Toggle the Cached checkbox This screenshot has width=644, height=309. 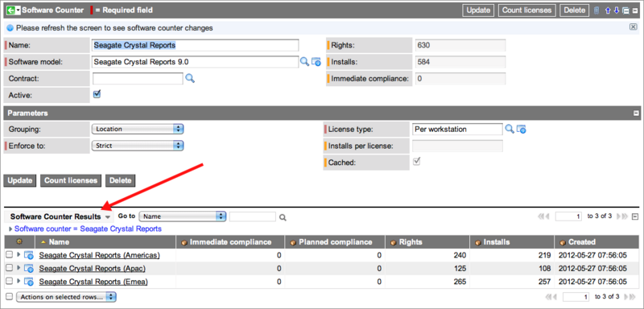point(416,162)
